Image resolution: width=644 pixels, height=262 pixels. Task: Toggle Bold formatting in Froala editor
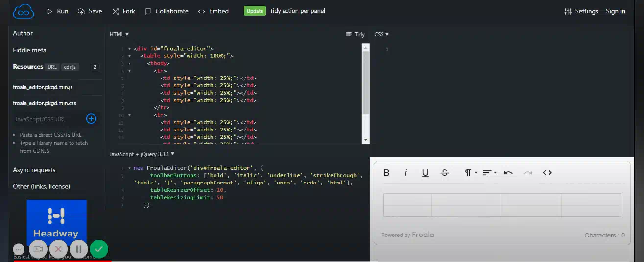pos(386,173)
